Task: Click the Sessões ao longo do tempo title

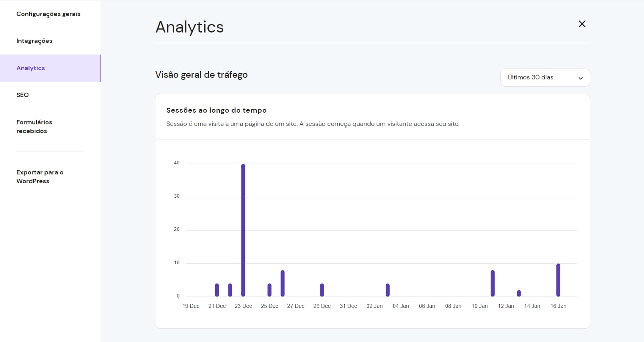Action: point(216,110)
